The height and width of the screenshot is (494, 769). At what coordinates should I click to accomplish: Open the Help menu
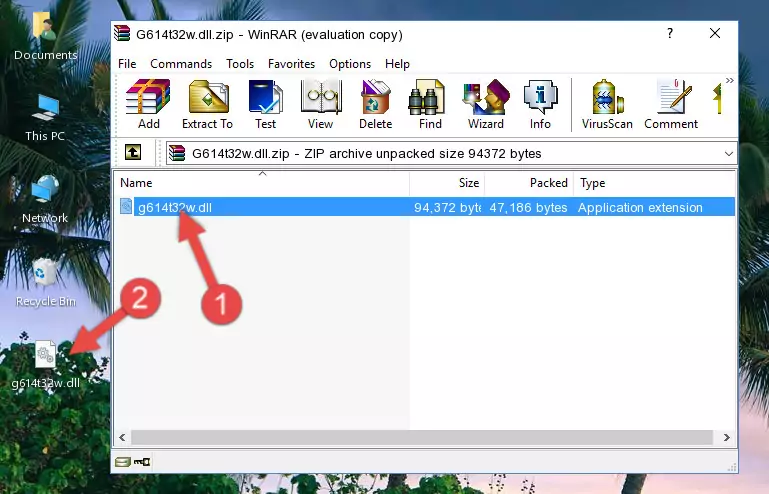(397, 64)
